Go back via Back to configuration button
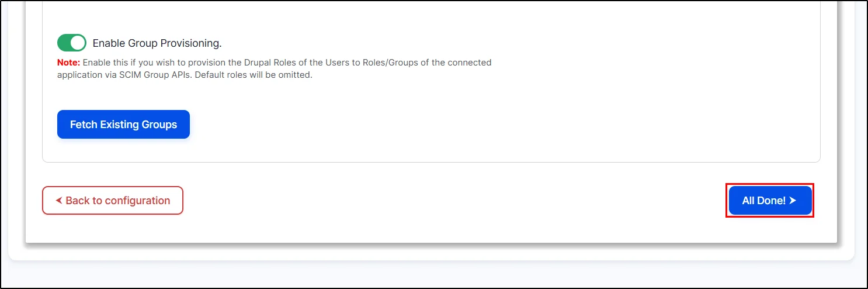The height and width of the screenshot is (289, 868). click(x=113, y=200)
